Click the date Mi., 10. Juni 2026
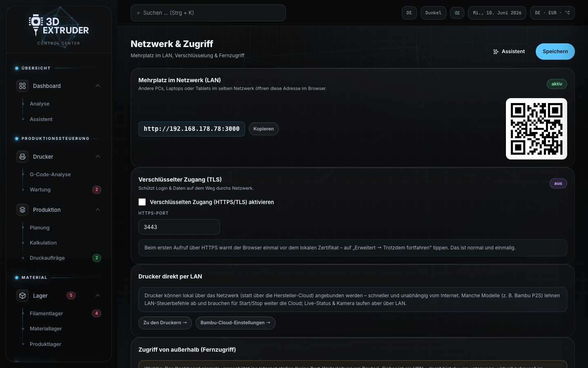This screenshot has height=368, width=588. click(x=497, y=13)
